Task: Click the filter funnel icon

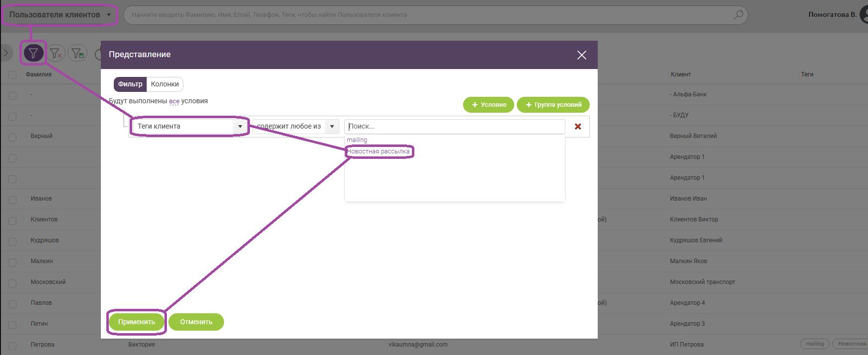Action: point(33,53)
